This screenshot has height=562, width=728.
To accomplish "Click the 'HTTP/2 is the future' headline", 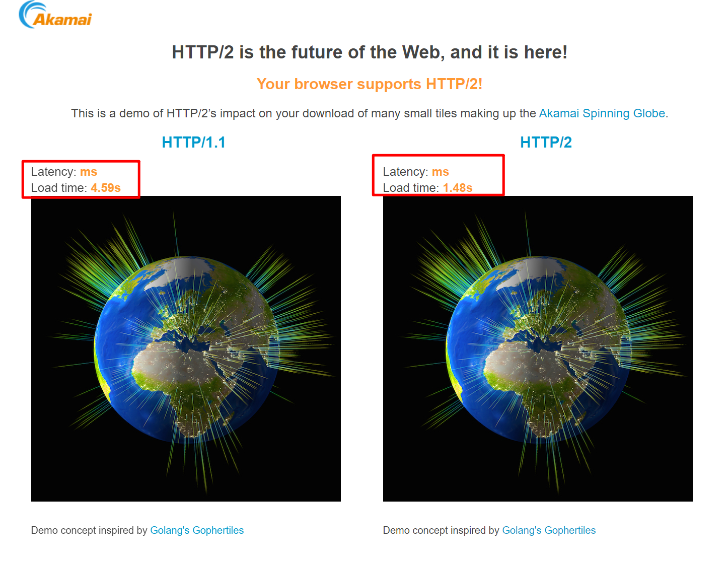I will 370,52.
